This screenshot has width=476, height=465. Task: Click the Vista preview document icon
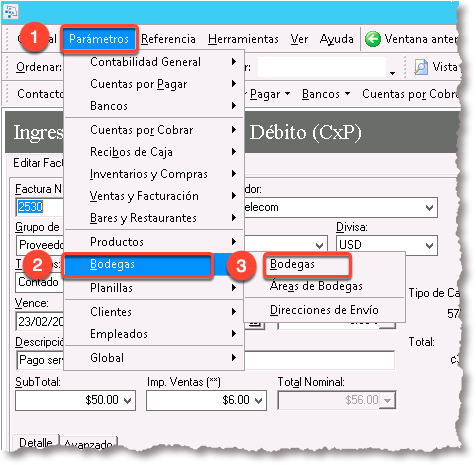tap(421, 67)
